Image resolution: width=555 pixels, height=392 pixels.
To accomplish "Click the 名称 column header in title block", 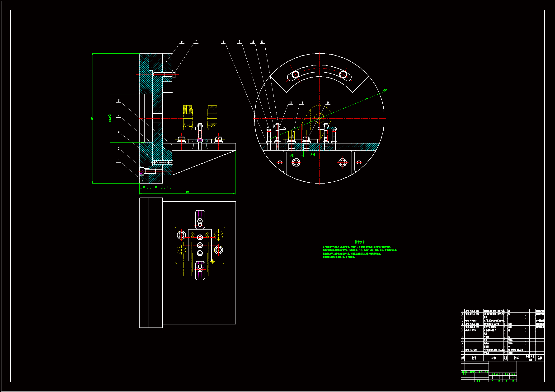I will (x=493, y=358).
